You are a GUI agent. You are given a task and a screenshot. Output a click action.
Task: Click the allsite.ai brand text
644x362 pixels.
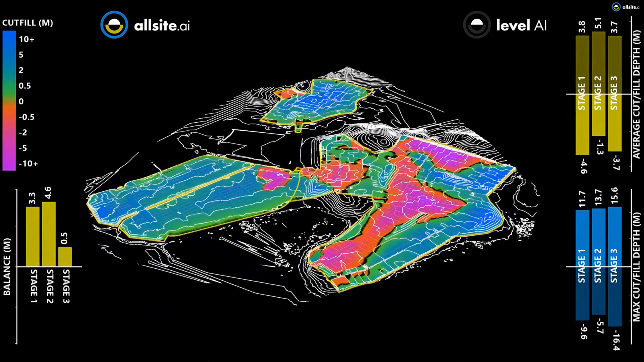[x=162, y=25]
